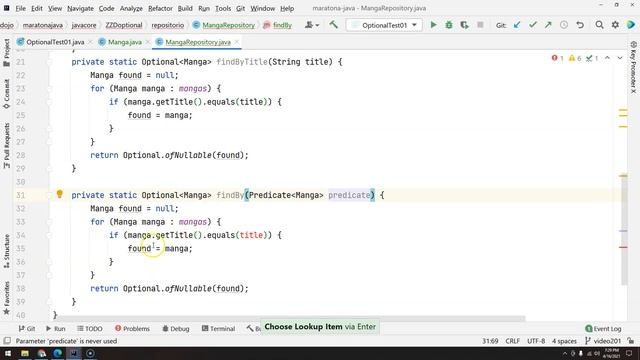Show Git history clock icon
This screenshot has width=640, height=360.
[x=564, y=25]
